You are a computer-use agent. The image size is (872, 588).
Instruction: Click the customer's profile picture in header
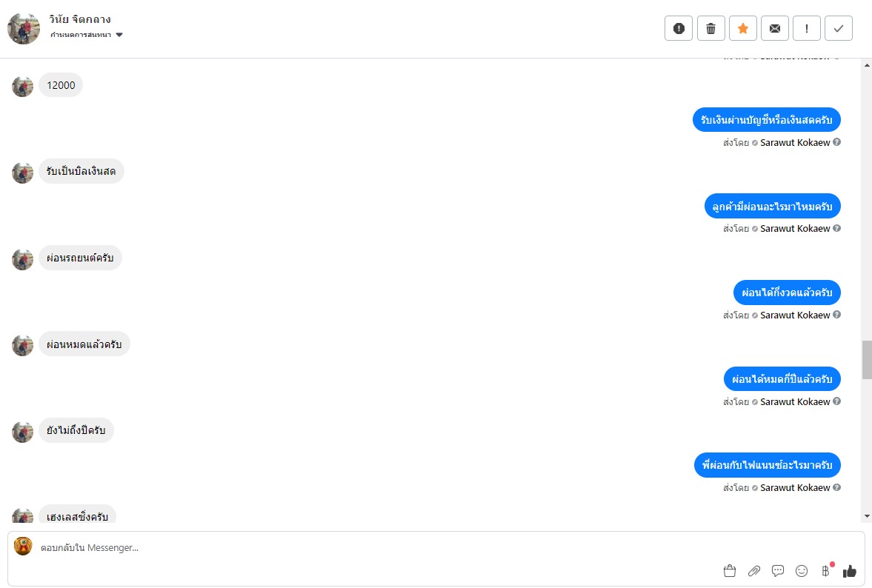[x=24, y=28]
